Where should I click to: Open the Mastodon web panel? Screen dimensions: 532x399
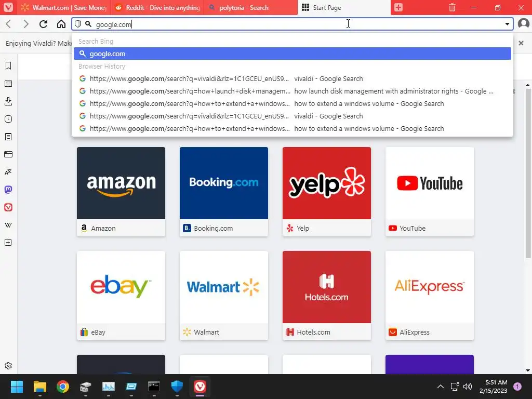coord(8,190)
